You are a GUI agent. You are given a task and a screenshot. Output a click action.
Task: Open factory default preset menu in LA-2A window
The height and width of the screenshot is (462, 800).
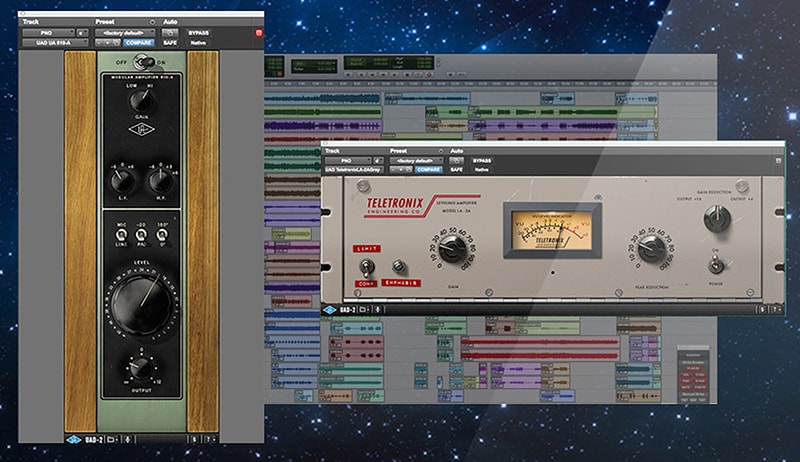click(417, 160)
